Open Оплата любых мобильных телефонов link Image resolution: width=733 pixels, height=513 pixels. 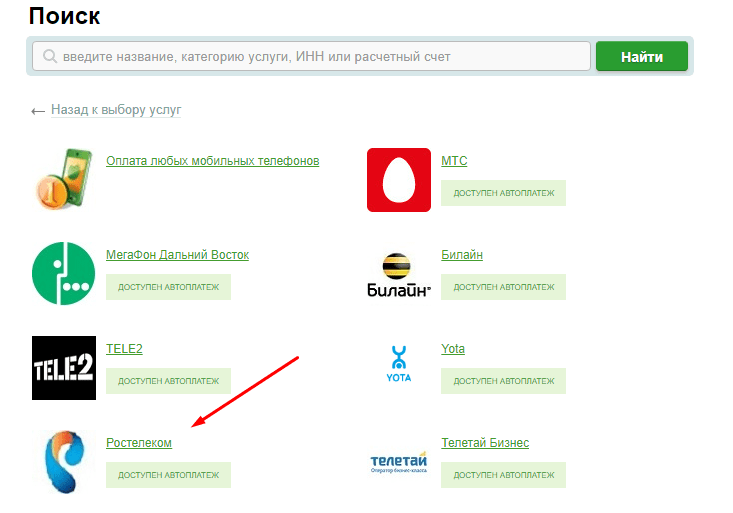coord(212,161)
